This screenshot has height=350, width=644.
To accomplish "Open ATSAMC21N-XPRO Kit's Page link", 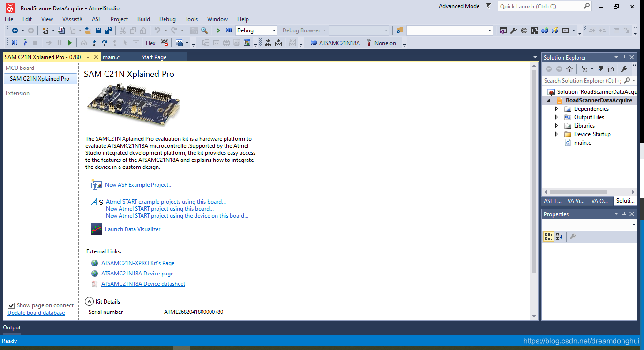I will point(138,263).
